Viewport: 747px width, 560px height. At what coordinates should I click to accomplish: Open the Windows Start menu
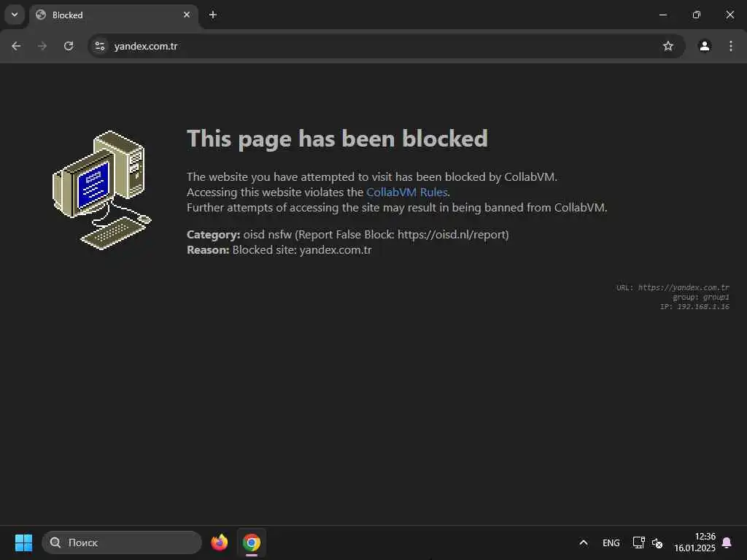point(23,542)
